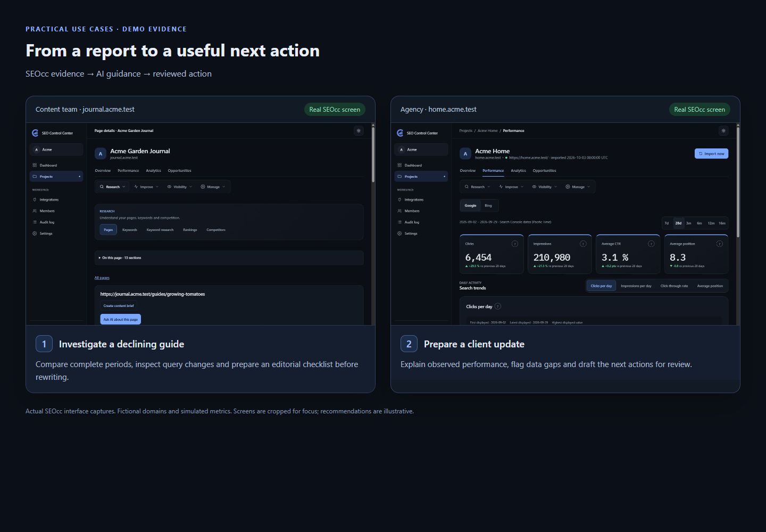Open Integrations via its plug icon in journal.acme.test sidebar

coord(35,199)
